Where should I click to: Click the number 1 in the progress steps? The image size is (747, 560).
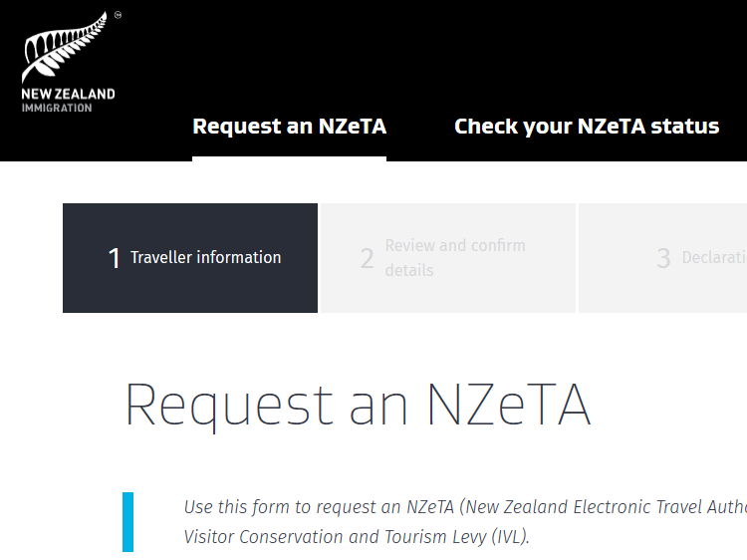tap(114, 258)
